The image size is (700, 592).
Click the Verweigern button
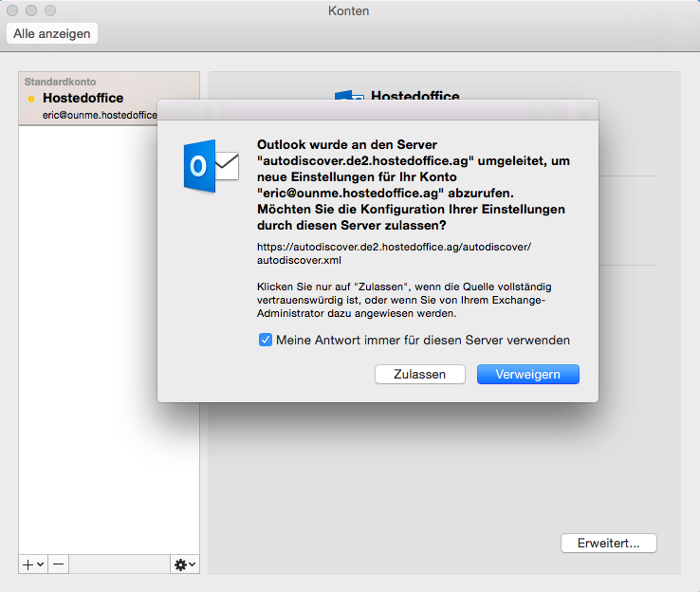[x=528, y=374]
